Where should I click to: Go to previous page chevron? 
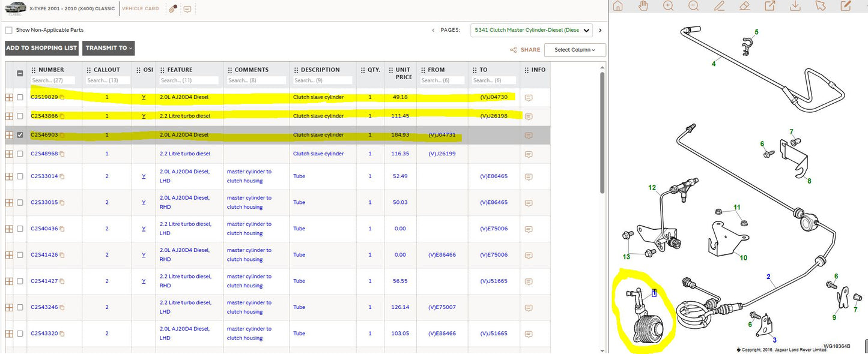click(x=433, y=30)
